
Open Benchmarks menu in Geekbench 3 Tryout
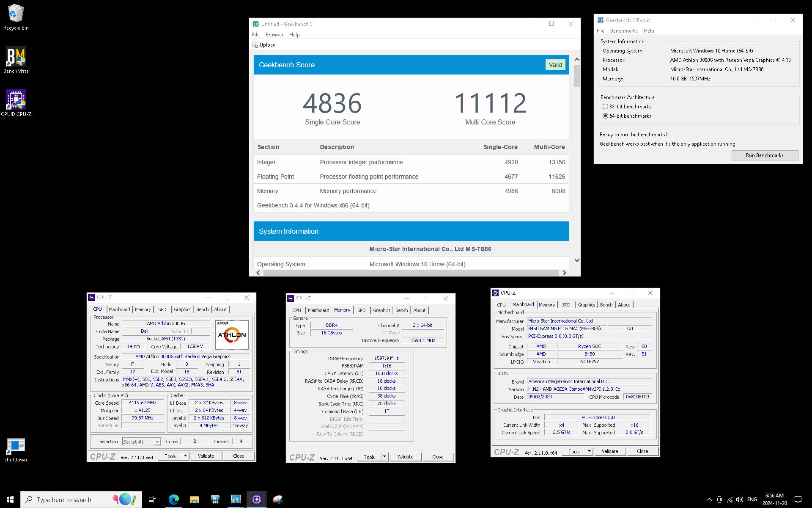(x=624, y=31)
